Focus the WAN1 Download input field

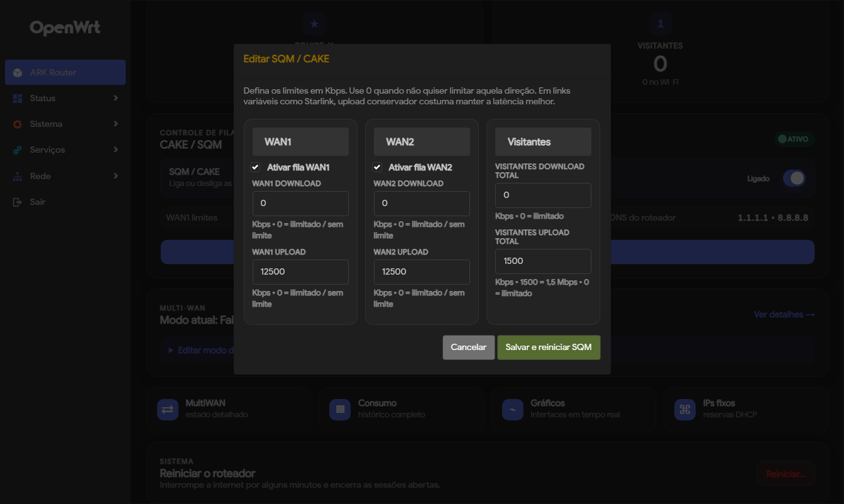coord(300,204)
